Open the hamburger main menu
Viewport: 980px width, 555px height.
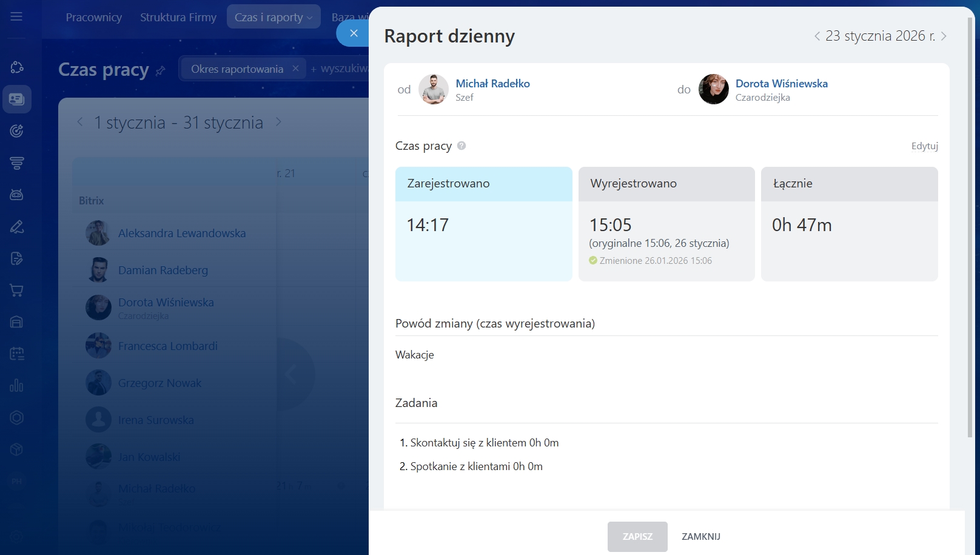[x=16, y=16]
